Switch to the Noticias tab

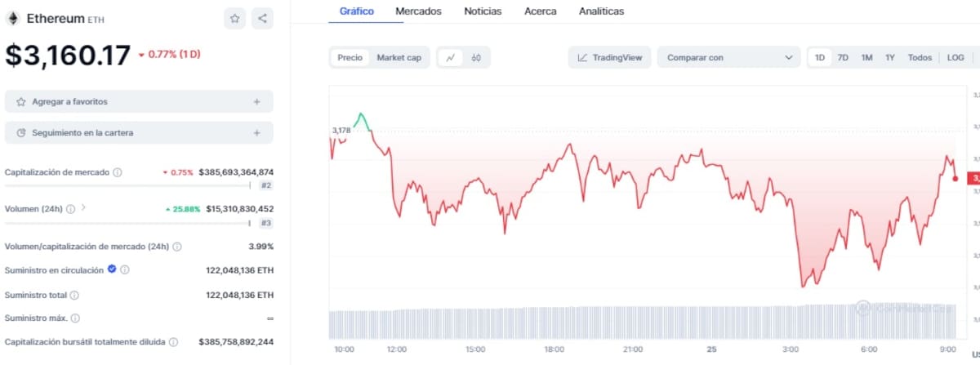click(483, 11)
